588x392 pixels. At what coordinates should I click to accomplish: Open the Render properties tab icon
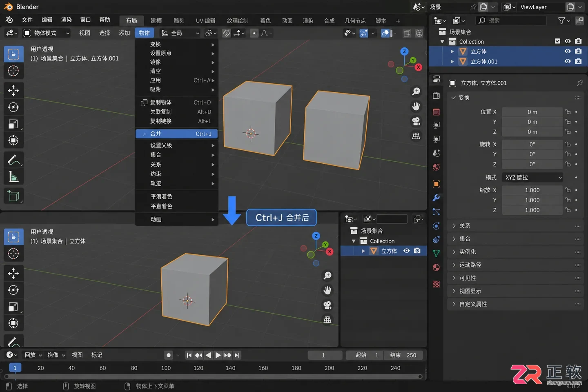tap(436, 96)
